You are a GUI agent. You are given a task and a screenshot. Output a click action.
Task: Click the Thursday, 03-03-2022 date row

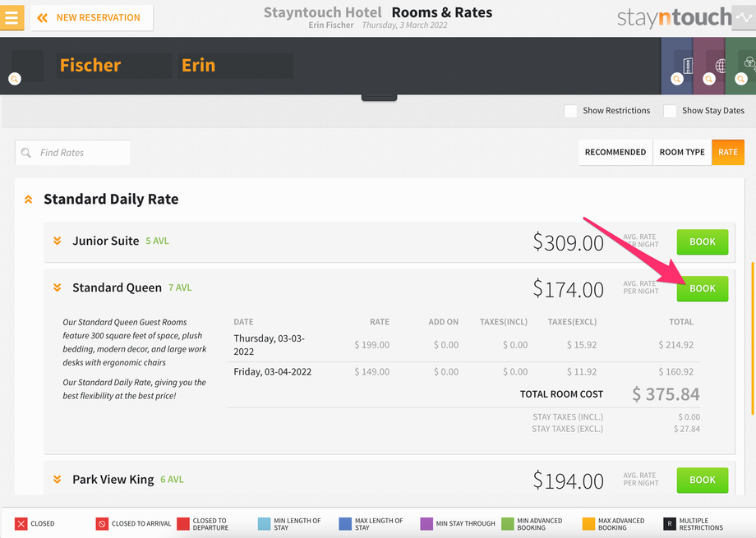[x=463, y=345]
